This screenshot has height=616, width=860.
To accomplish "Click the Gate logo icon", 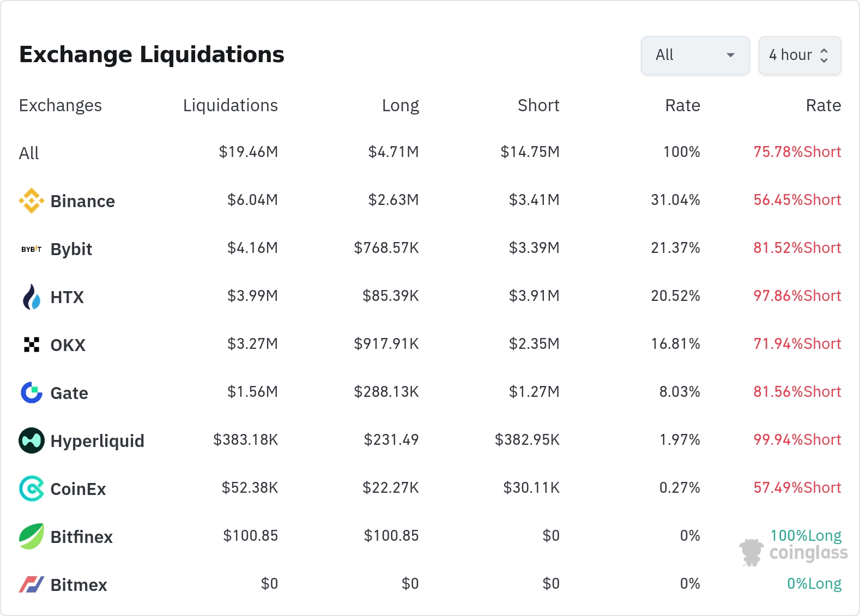I will coord(32,392).
